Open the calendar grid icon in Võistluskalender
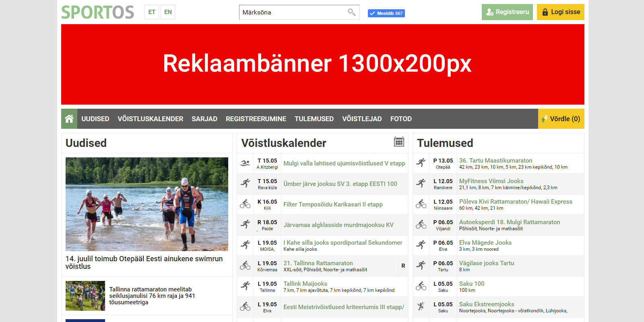Viewport: 644px width, 322px height. (399, 142)
